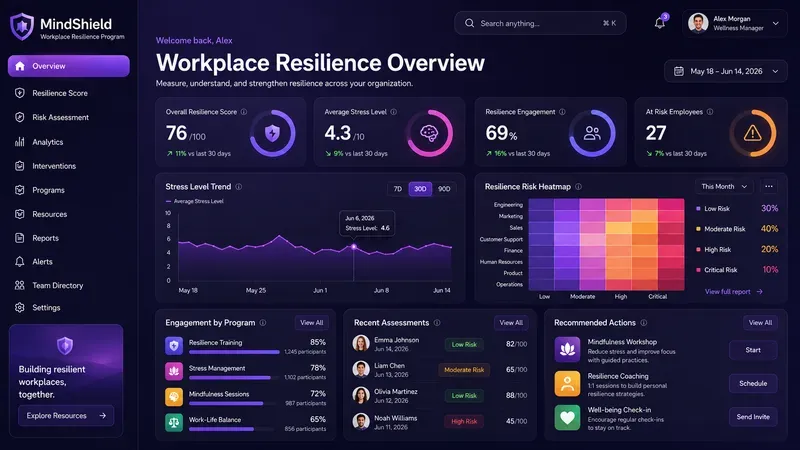The height and width of the screenshot is (450, 800).
Task: Open the May 18 – Jun 14 date dropdown
Action: (726, 71)
